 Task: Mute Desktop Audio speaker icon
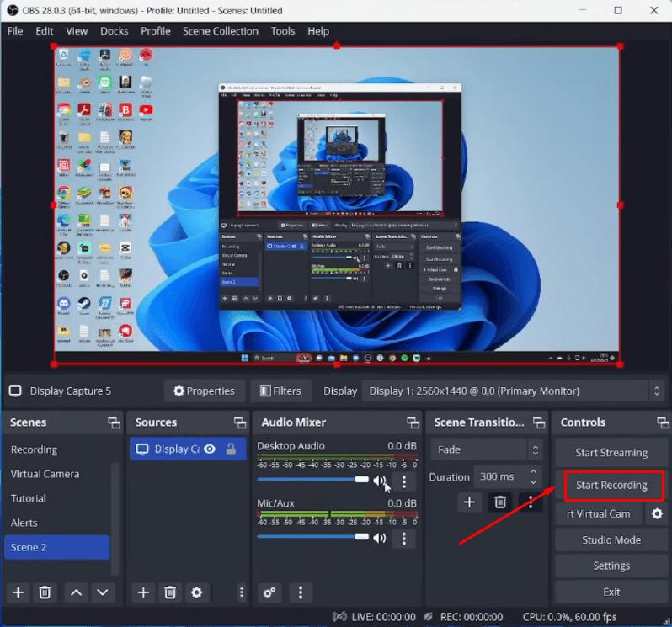coord(379,481)
